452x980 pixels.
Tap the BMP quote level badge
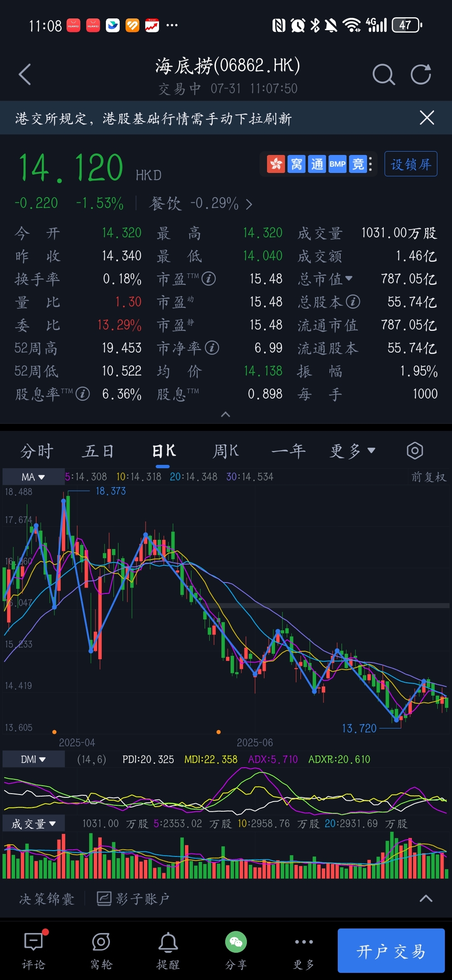coord(337,164)
